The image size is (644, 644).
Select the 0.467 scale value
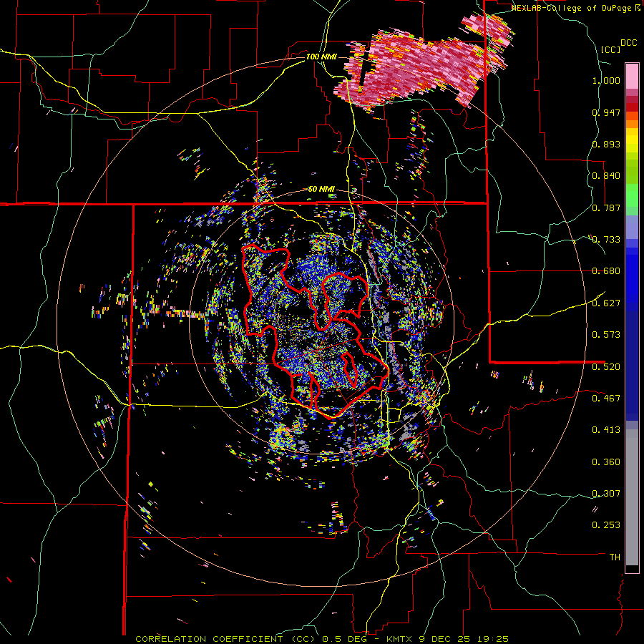click(x=606, y=399)
